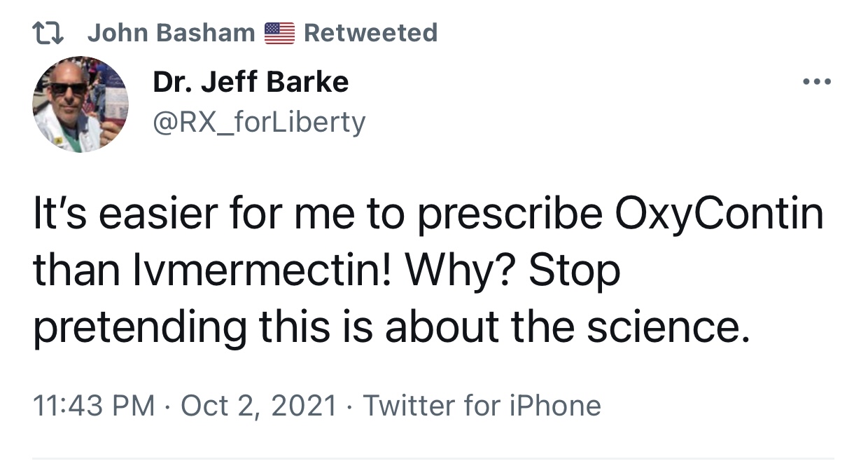Image resolution: width=868 pixels, height=466 pixels.
Task: Click the Retweeted label
Action: 370,33
